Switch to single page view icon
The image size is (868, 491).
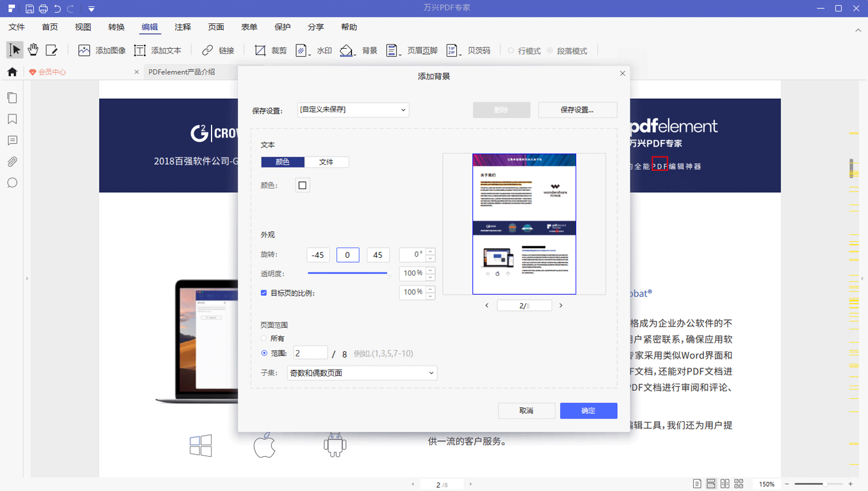click(697, 484)
